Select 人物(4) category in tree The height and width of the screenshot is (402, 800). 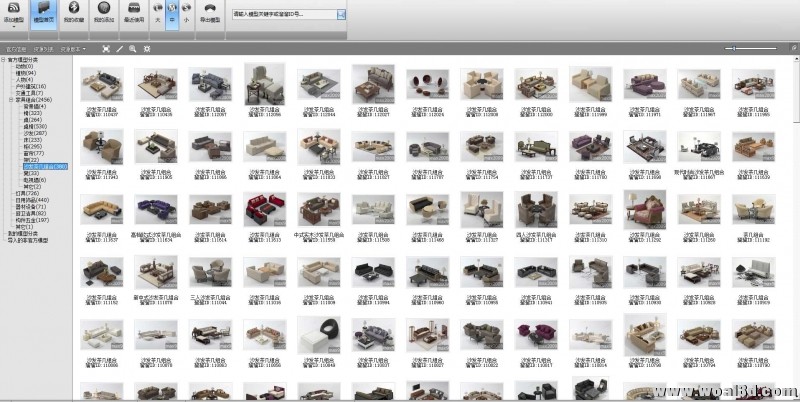tap(24, 80)
